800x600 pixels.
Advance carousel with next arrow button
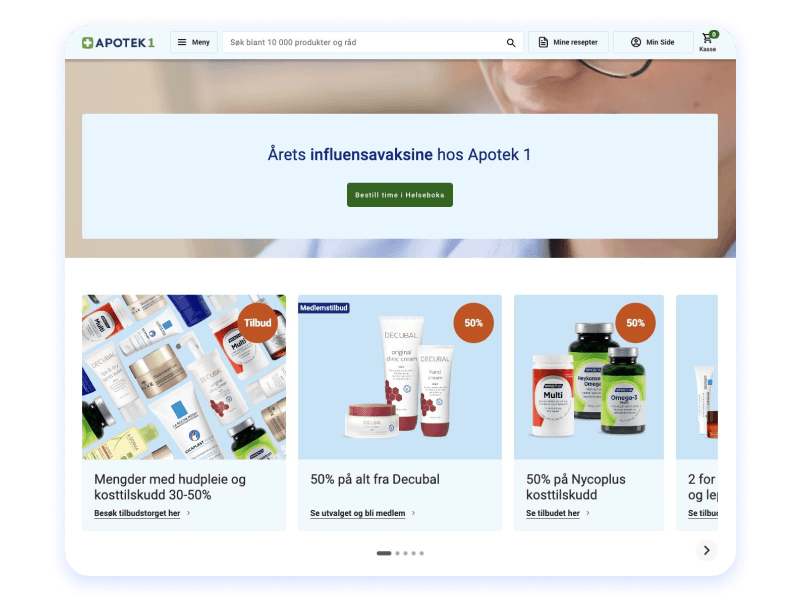(707, 550)
